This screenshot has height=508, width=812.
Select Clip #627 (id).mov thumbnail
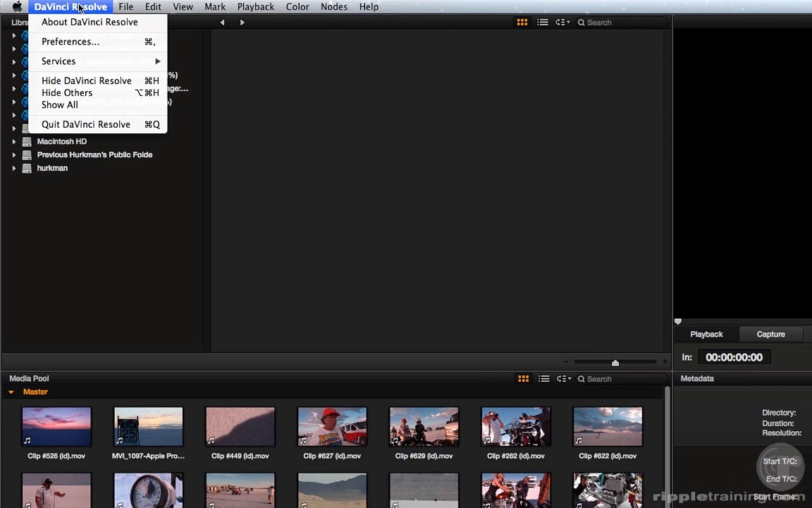(x=332, y=427)
